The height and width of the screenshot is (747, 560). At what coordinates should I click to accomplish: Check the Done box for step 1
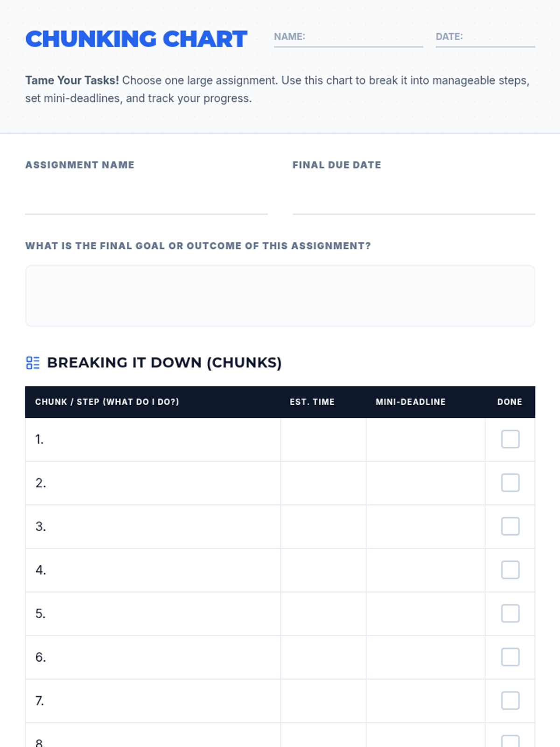510,439
